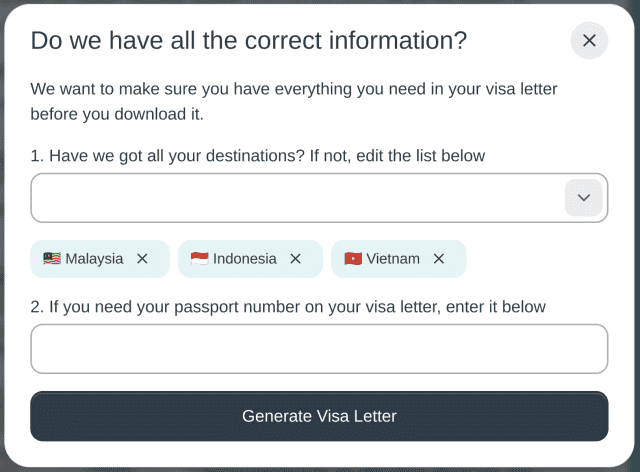Expand the destinations dropdown chevron
Screen dimensions: 640x472
pos(584,198)
